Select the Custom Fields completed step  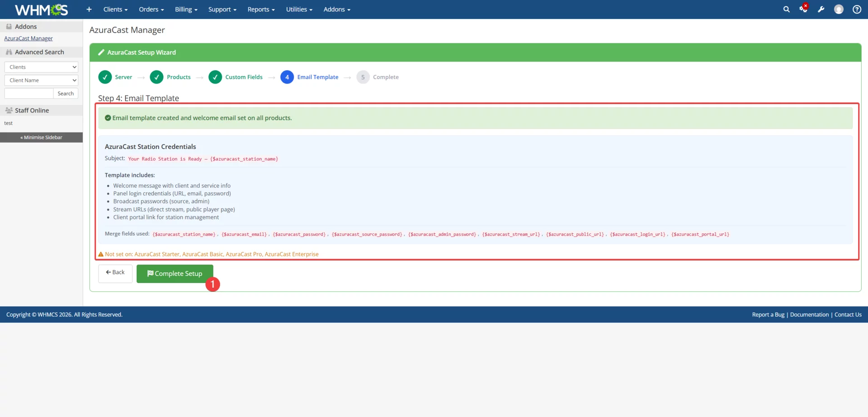pyautogui.click(x=215, y=77)
